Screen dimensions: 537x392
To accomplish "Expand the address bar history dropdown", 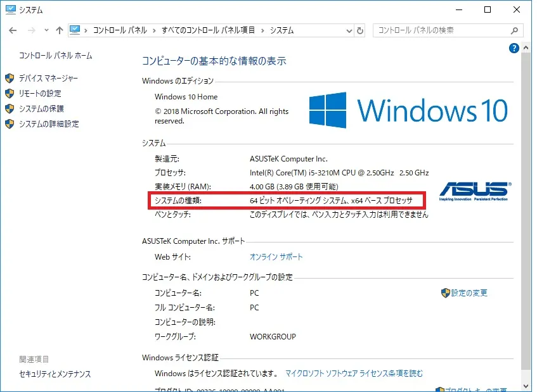I will (349, 31).
